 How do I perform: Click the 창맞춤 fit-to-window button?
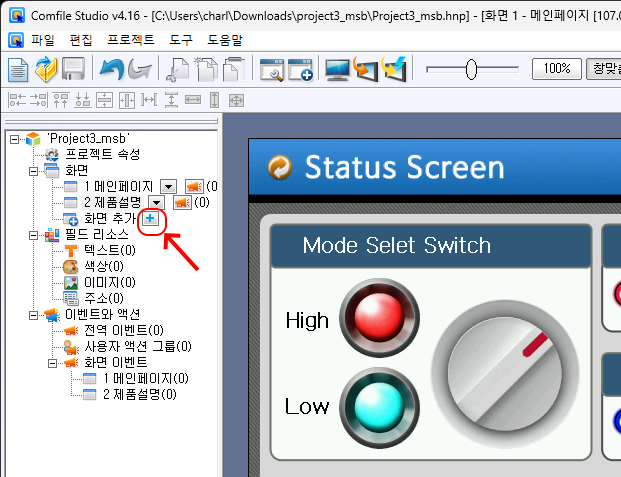[x=603, y=69]
